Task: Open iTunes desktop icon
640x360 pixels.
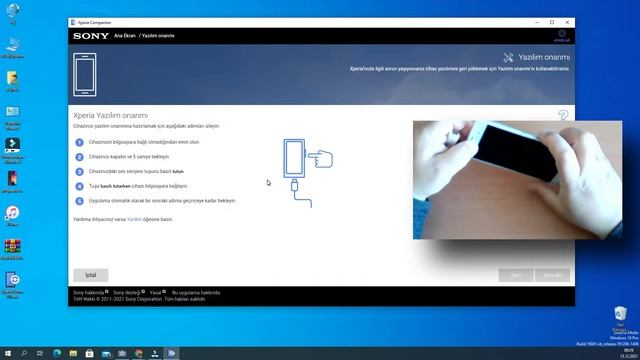Action: (13, 216)
